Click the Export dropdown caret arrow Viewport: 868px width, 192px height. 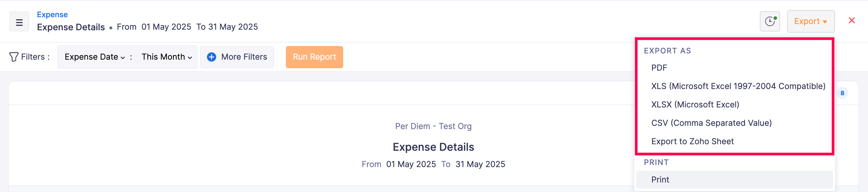pyautogui.click(x=825, y=21)
